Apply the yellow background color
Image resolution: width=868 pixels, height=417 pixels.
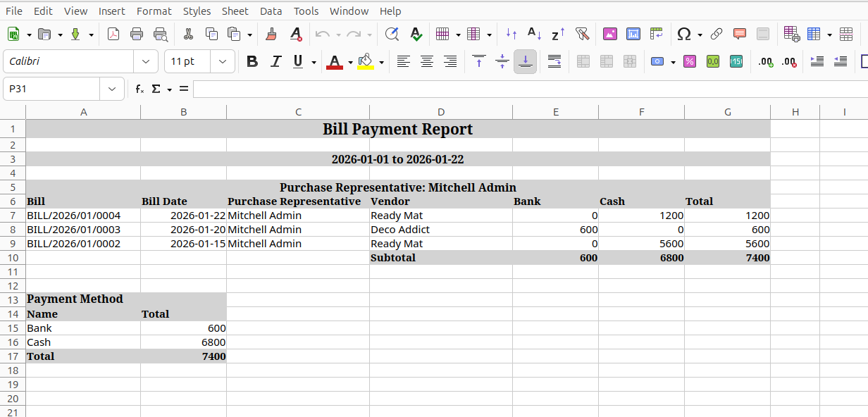(x=366, y=61)
